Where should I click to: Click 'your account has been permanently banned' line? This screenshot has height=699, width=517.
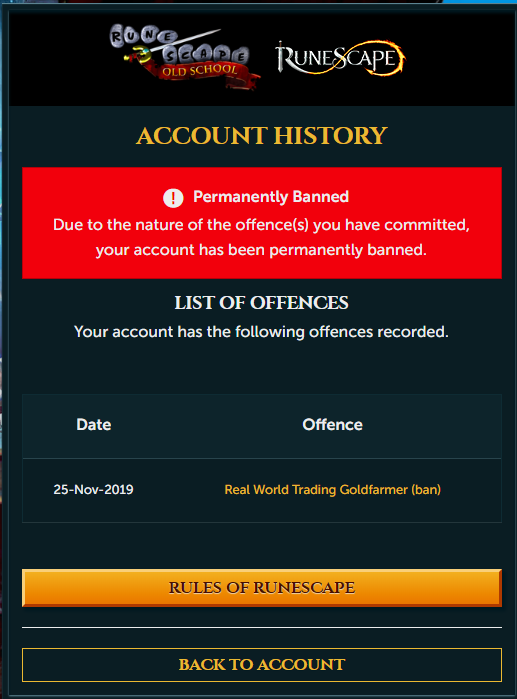click(262, 250)
